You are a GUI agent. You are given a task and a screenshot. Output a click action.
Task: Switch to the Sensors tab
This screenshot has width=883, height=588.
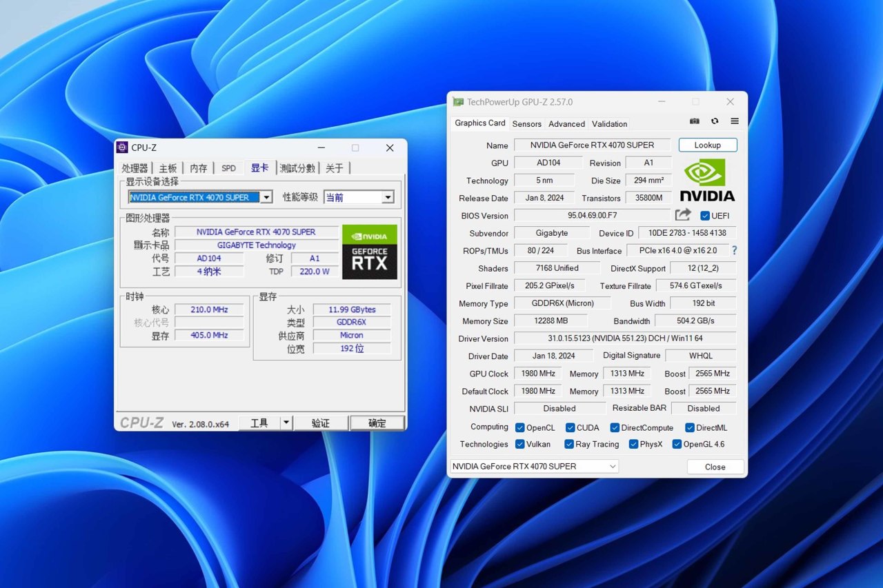(526, 124)
